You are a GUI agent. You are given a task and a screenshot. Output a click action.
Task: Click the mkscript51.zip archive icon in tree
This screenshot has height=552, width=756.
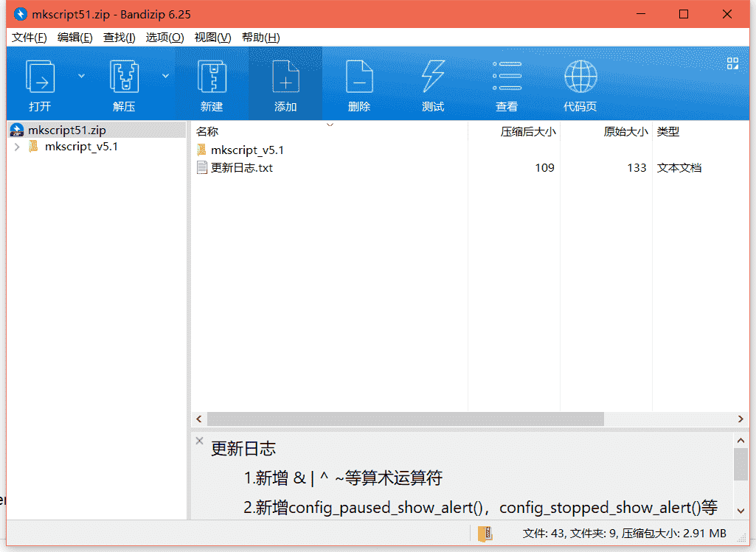[17, 130]
